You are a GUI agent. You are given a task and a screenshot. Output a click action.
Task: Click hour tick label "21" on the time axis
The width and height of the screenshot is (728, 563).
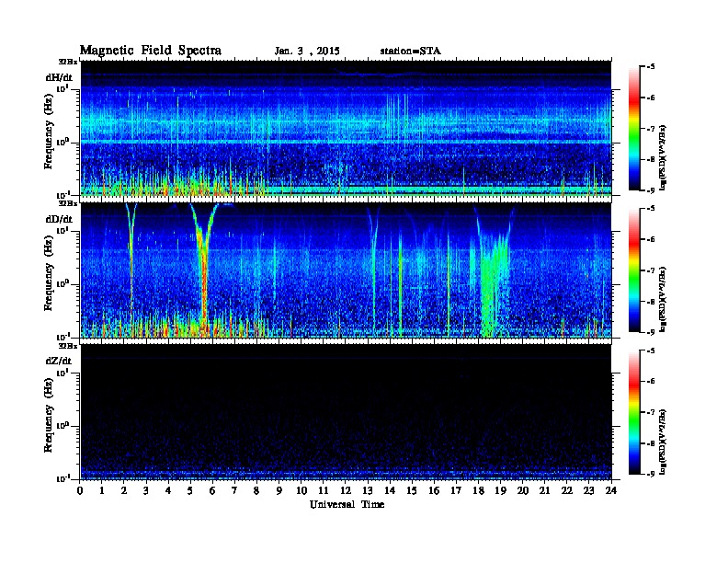coord(544,490)
